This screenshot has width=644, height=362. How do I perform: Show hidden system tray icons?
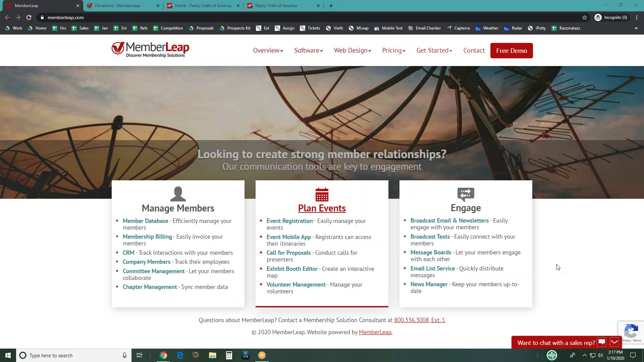[584, 355]
